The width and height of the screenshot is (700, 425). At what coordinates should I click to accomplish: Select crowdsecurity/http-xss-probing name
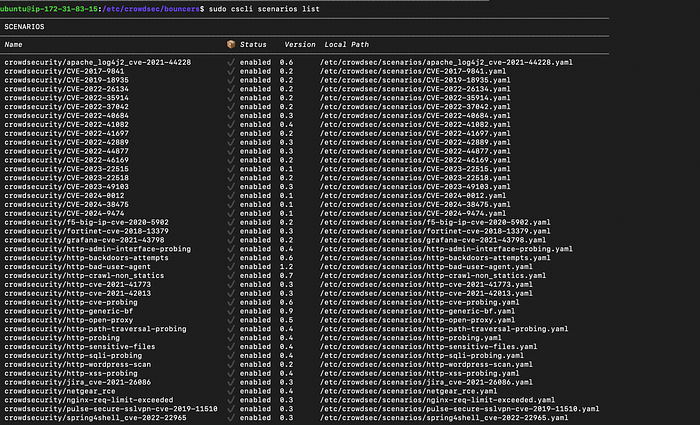pos(71,374)
